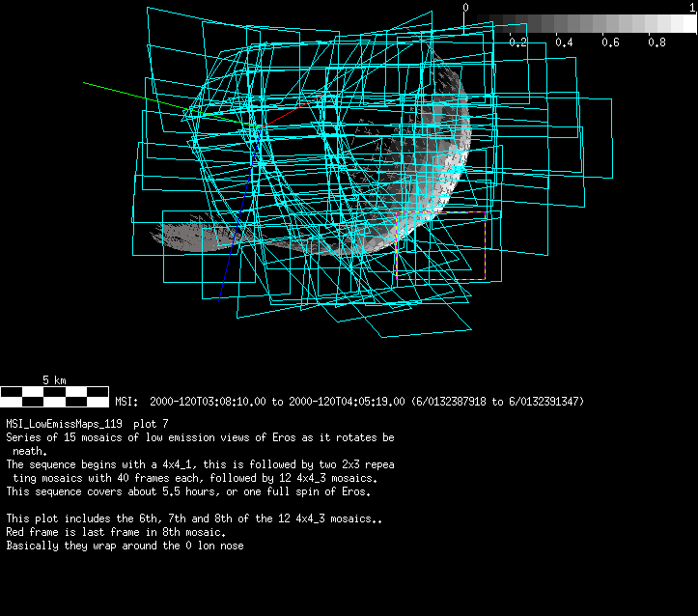Click the 'This sequence covers about 5.5 hours' line
698x616 pixels.
(188, 491)
